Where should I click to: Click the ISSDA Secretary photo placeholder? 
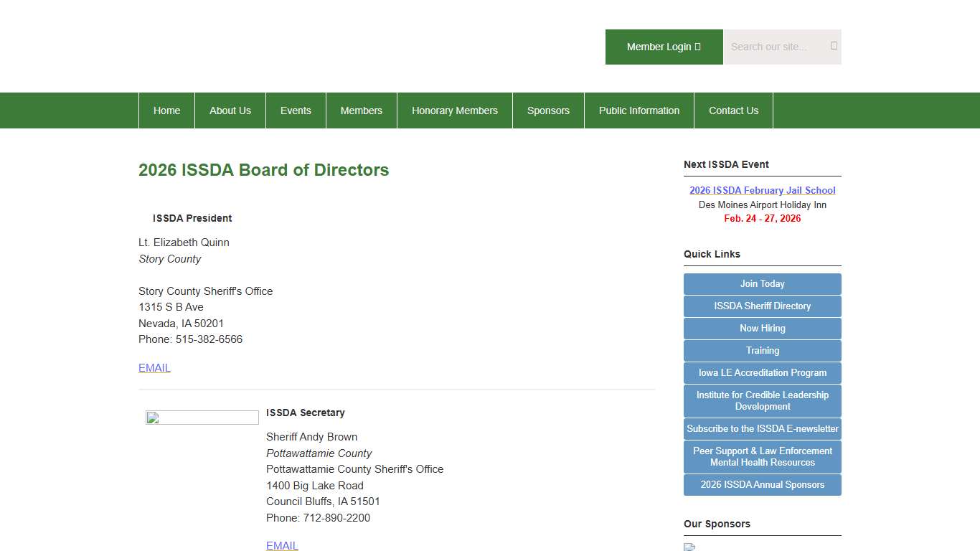click(202, 417)
